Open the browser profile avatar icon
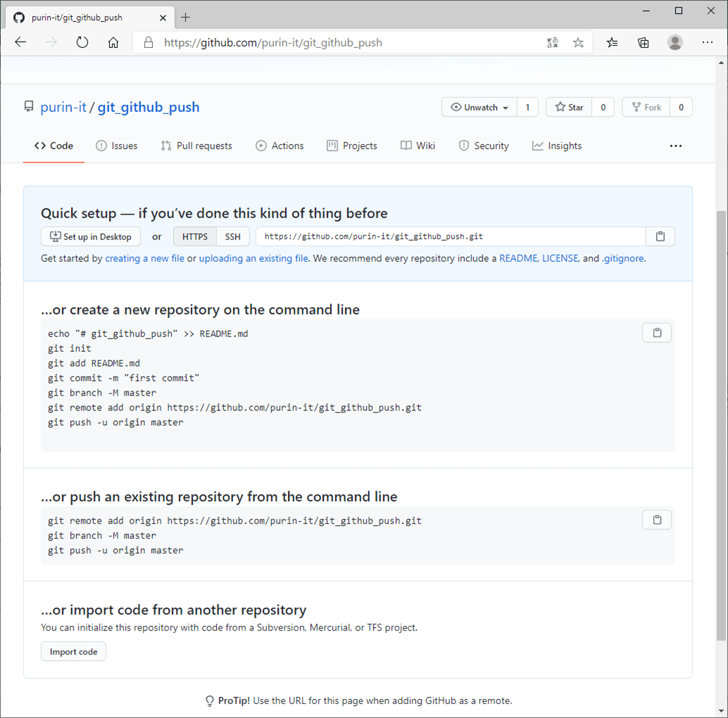Screen dimensions: 728x718 pos(674,42)
